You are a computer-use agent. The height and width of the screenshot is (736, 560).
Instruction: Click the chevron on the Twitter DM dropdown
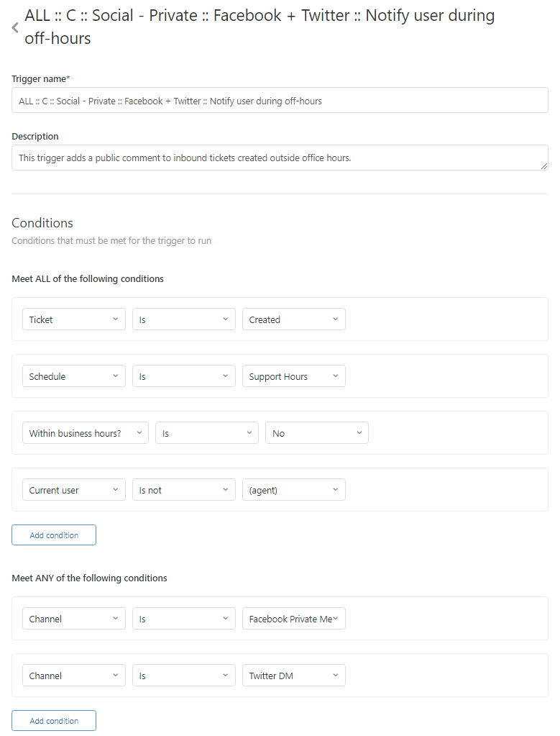pos(335,675)
